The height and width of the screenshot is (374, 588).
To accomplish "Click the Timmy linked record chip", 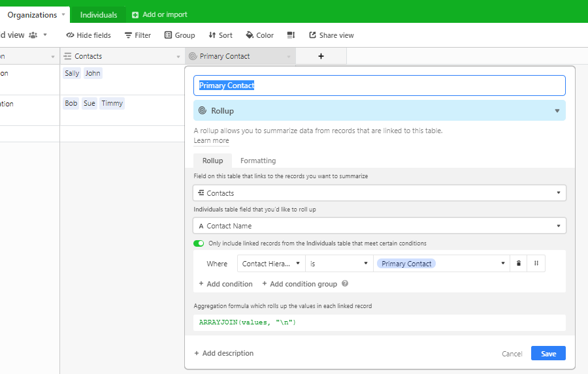I will pos(112,103).
